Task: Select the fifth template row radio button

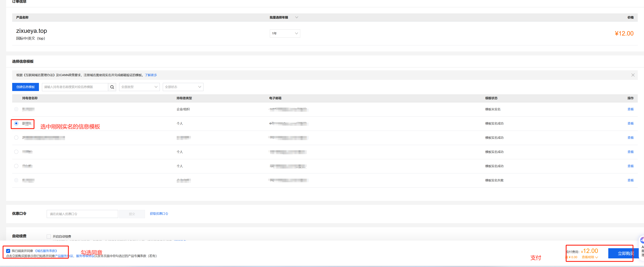Action: (16, 166)
